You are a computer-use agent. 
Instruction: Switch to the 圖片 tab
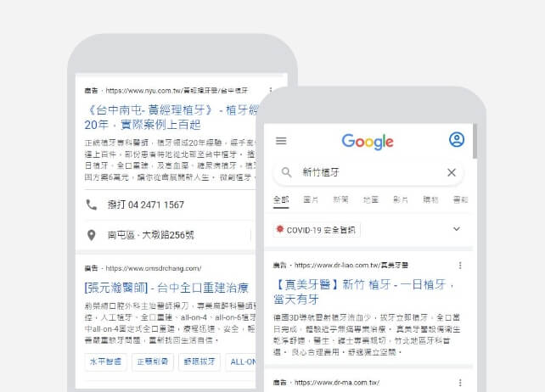tap(311, 200)
